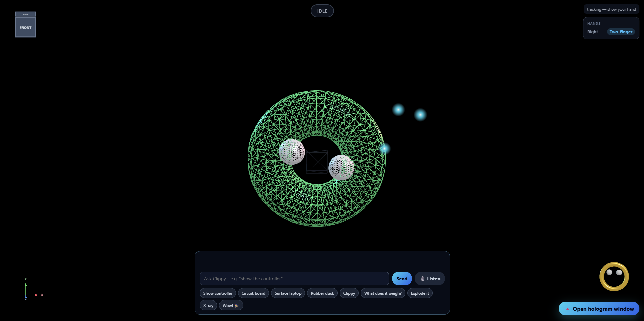This screenshot has width=644, height=321.
Task: Click the leftmost glowing blue fingertip dot
Action: [398, 110]
